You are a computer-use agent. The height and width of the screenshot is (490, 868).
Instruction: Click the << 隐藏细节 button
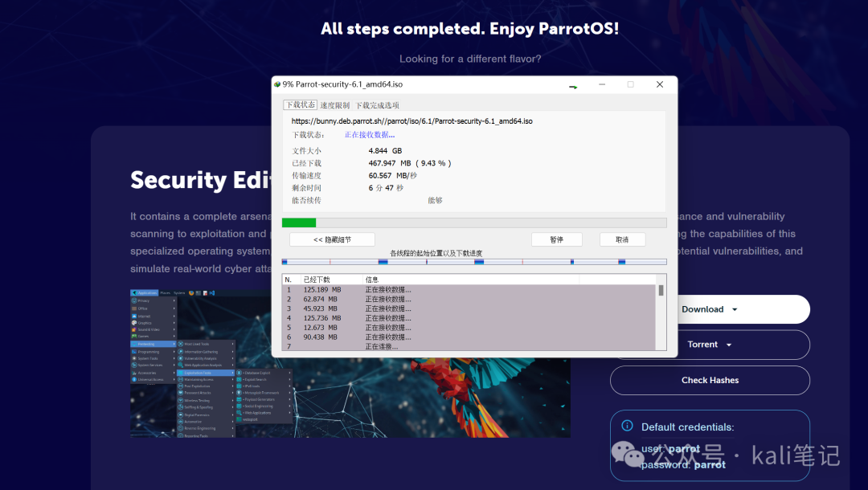click(x=332, y=239)
